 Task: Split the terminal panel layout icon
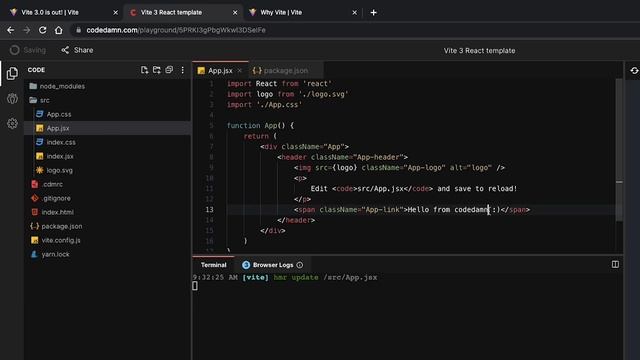click(x=616, y=264)
